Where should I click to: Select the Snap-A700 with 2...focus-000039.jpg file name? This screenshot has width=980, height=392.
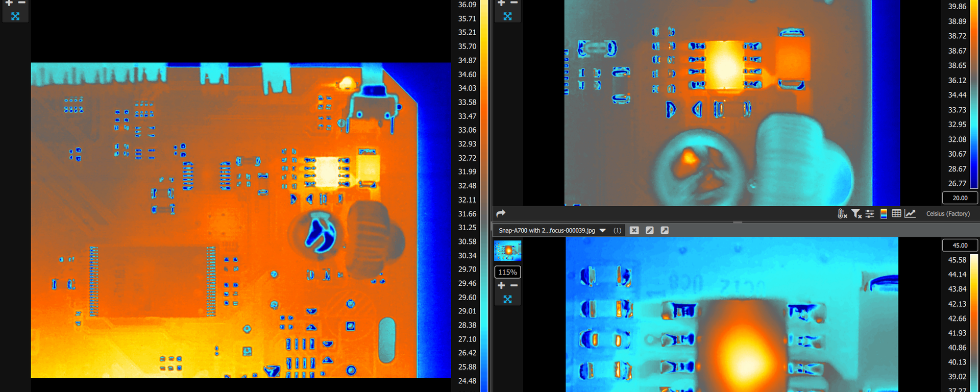[x=547, y=231]
